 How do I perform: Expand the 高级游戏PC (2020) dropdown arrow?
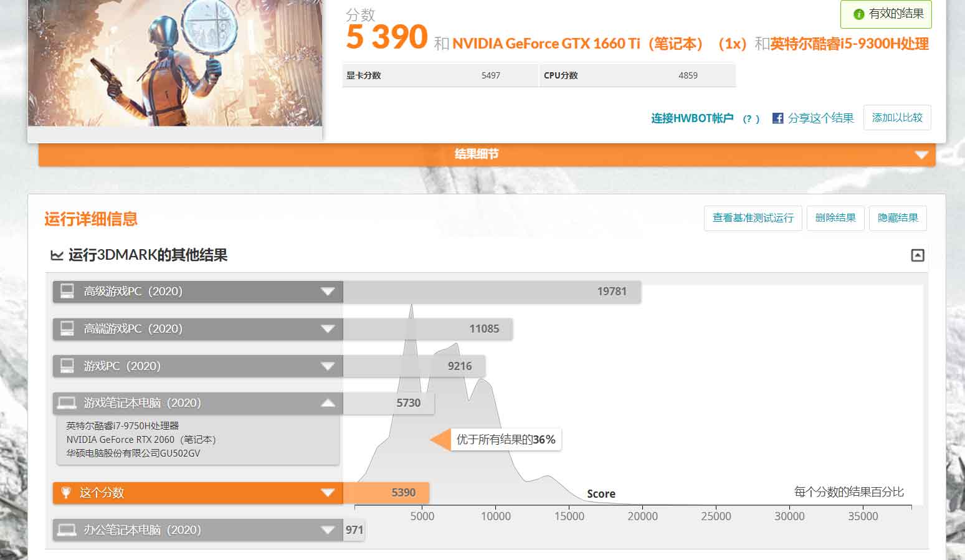[x=328, y=292]
